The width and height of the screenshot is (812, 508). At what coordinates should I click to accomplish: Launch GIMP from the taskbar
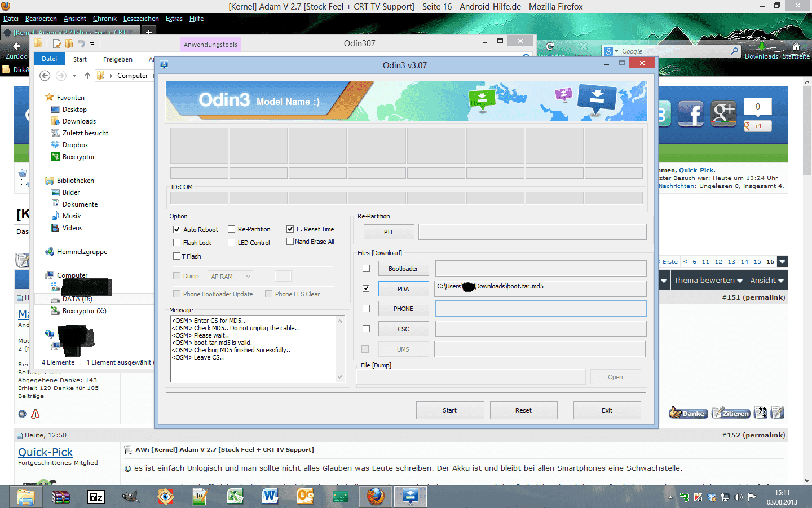130,497
